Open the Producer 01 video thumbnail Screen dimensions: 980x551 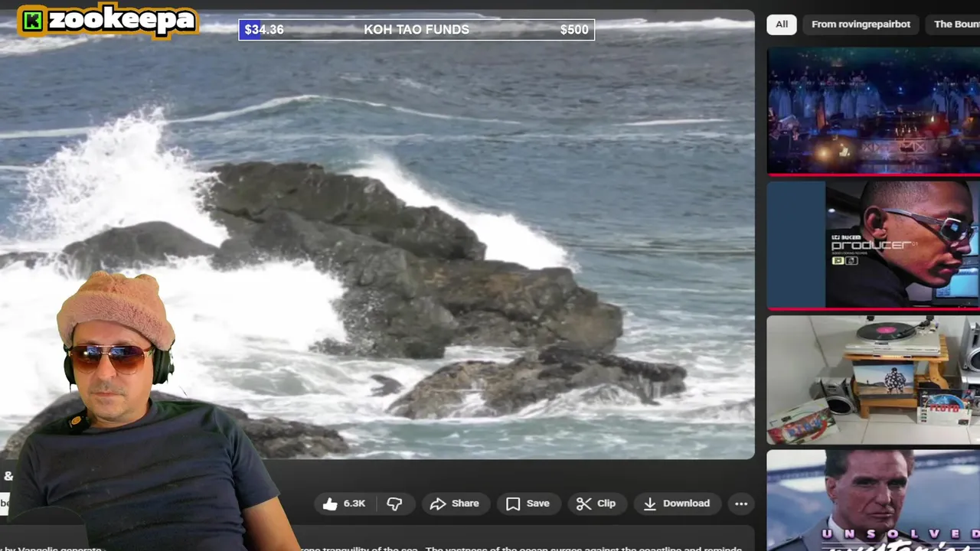[x=874, y=246]
